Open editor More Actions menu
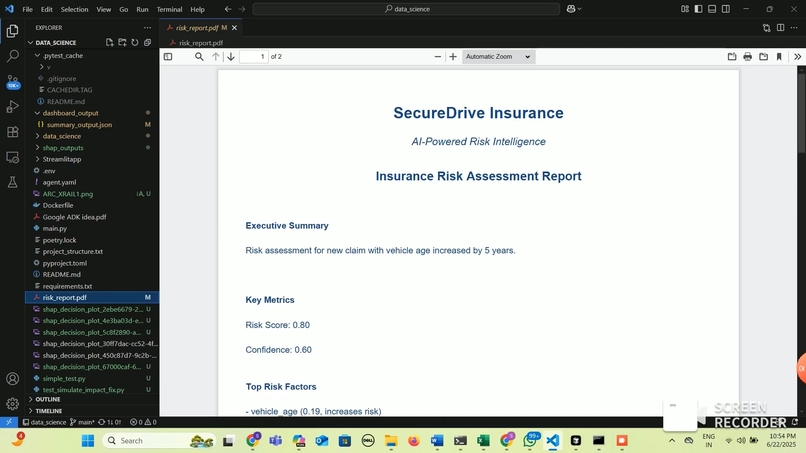806x453 pixels. [794, 28]
